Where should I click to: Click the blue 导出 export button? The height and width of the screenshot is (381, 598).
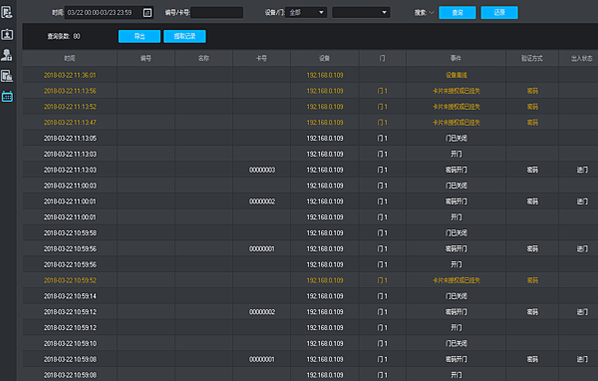coord(139,36)
